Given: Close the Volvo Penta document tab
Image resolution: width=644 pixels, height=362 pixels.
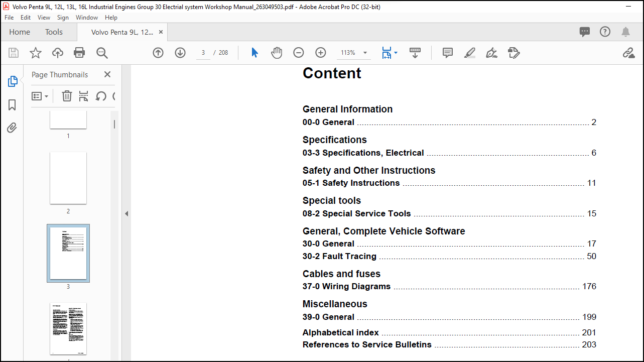Looking at the screenshot, I should 161,32.
